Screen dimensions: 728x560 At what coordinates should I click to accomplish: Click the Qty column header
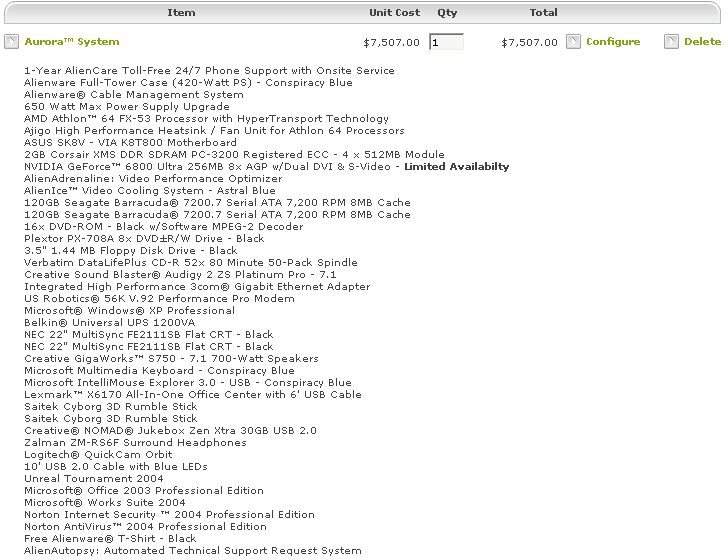click(x=447, y=13)
